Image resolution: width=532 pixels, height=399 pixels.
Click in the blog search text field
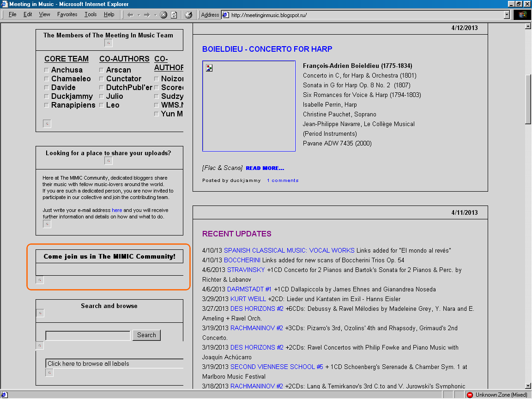click(88, 336)
